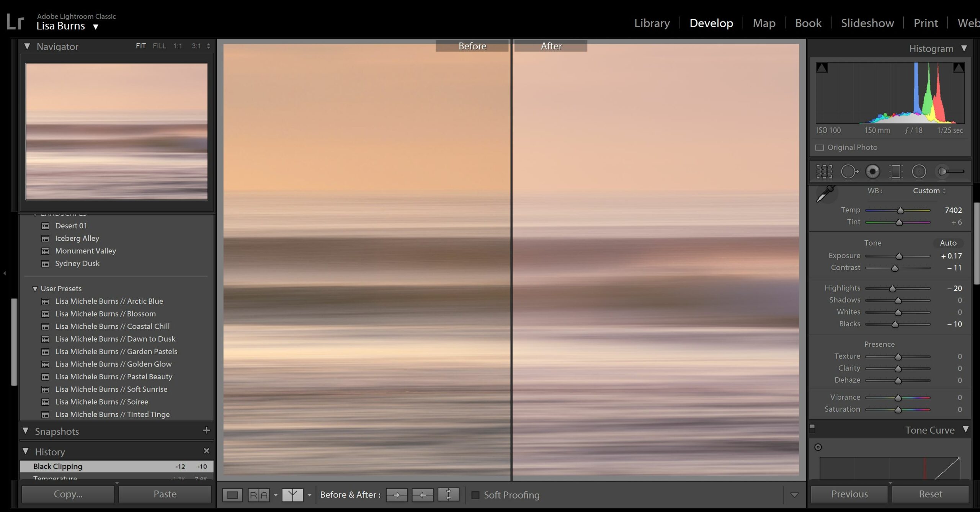Open the toolbar content menu arrow
The image size is (980, 512).
pos(794,495)
